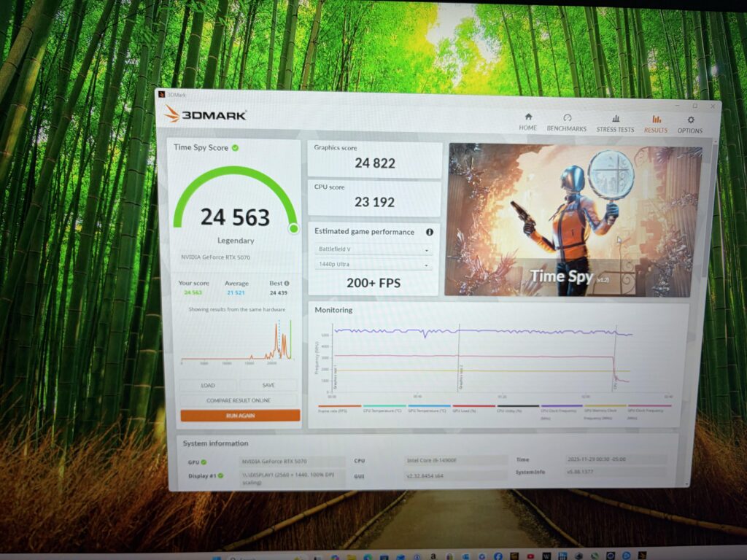This screenshot has width=747, height=560.
Task: Expand the 1440p Ultra resolution dropdown
Action: point(373,264)
